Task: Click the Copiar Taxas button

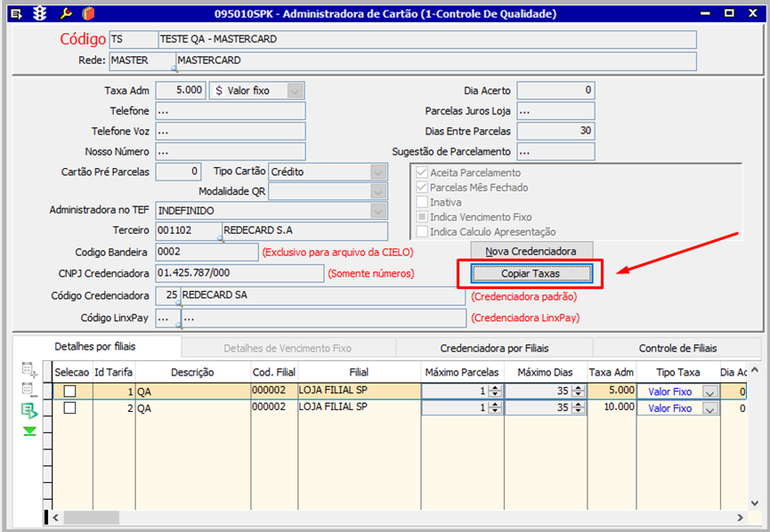Action: 531,273
